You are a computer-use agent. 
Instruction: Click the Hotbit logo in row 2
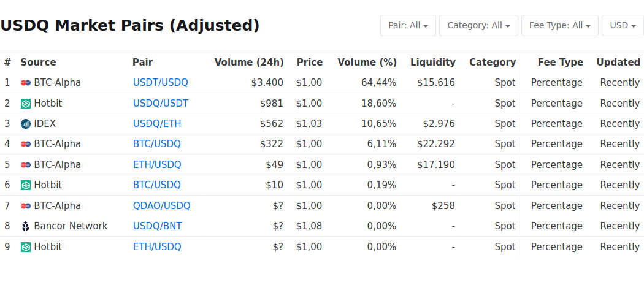[x=26, y=104]
